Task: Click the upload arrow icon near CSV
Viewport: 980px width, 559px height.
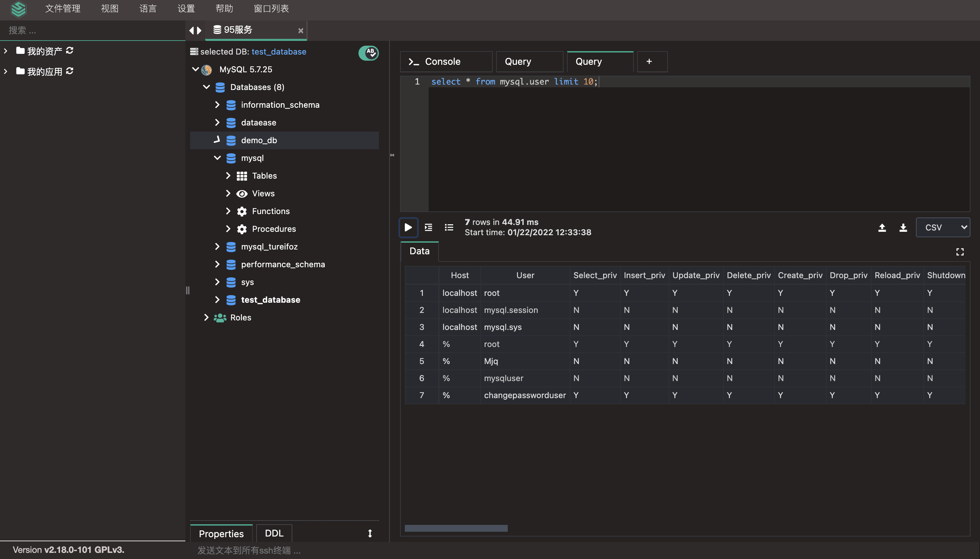Action: pos(882,228)
